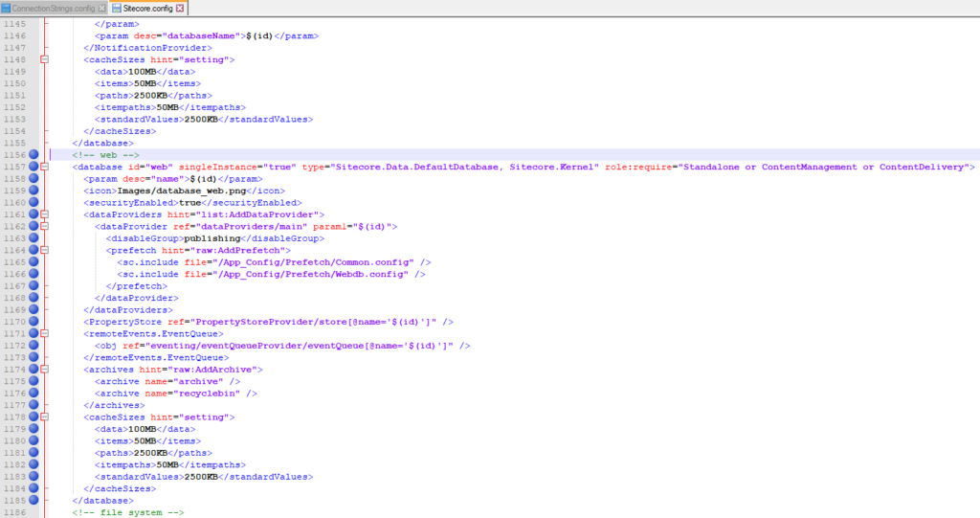Screen dimensions: 980x518
Task: Click the 'Images/database_web.png' icon path text
Action: coord(182,191)
